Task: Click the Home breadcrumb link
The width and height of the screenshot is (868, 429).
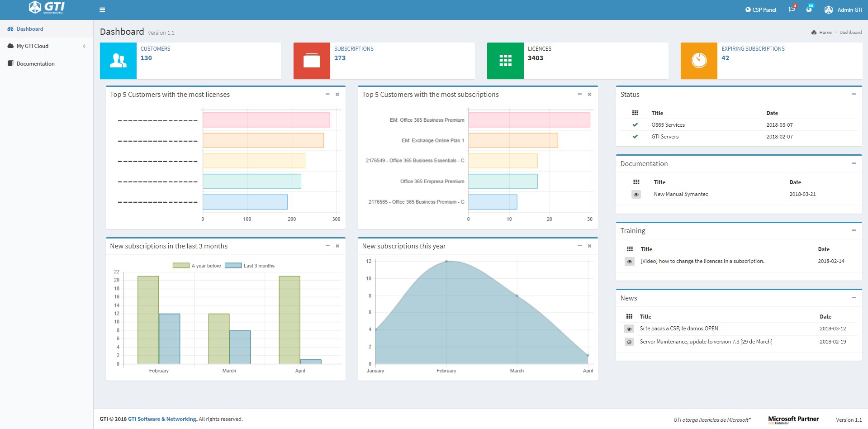Action: click(x=825, y=32)
